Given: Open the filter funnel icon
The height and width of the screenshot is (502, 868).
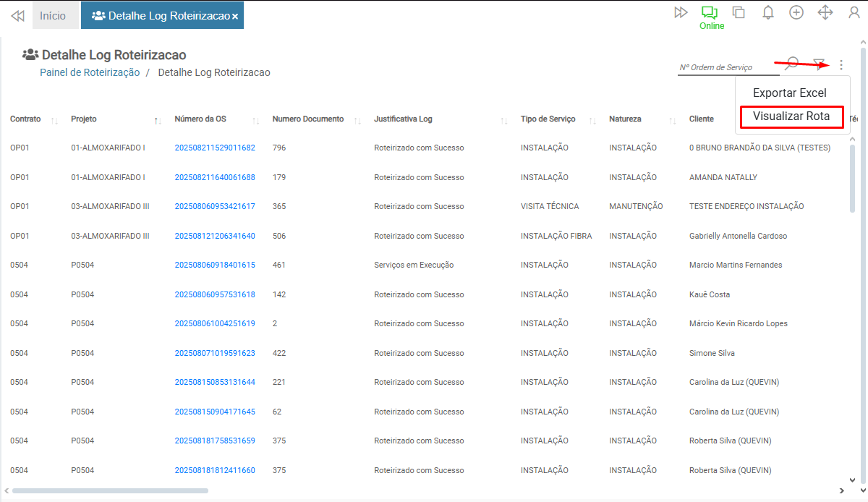Looking at the screenshot, I should pos(819,64).
